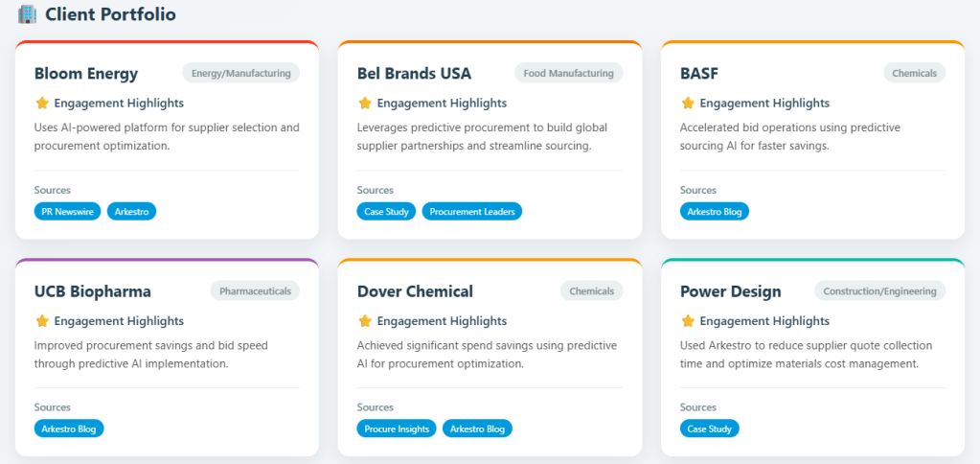Click the Case Study source for Power Design
The width and height of the screenshot is (980, 464).
[710, 429]
